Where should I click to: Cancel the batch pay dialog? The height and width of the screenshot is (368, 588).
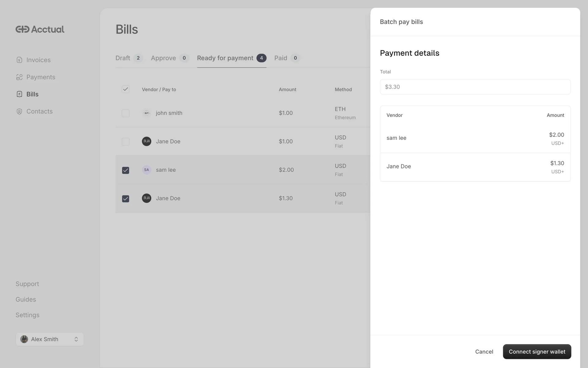484,352
